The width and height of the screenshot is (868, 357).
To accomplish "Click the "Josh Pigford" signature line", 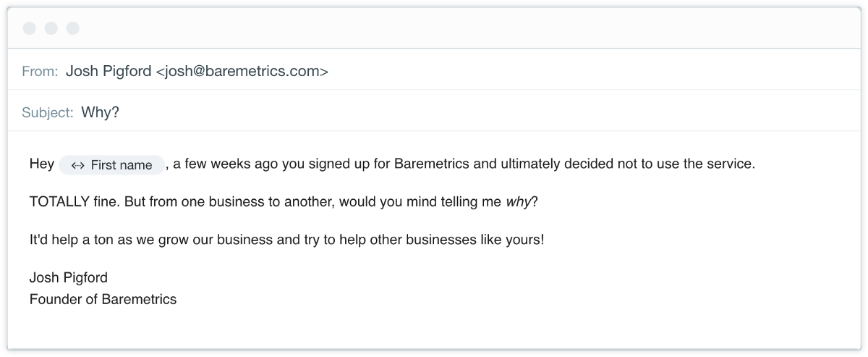I will tap(68, 277).
